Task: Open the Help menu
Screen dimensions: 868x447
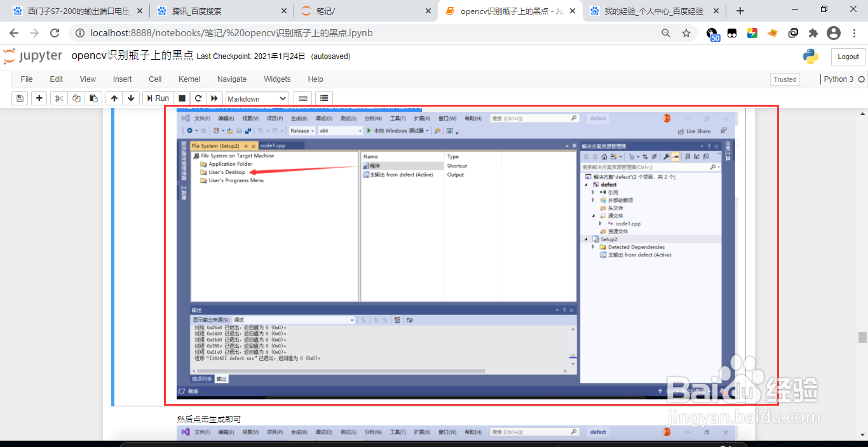Action: tap(316, 79)
